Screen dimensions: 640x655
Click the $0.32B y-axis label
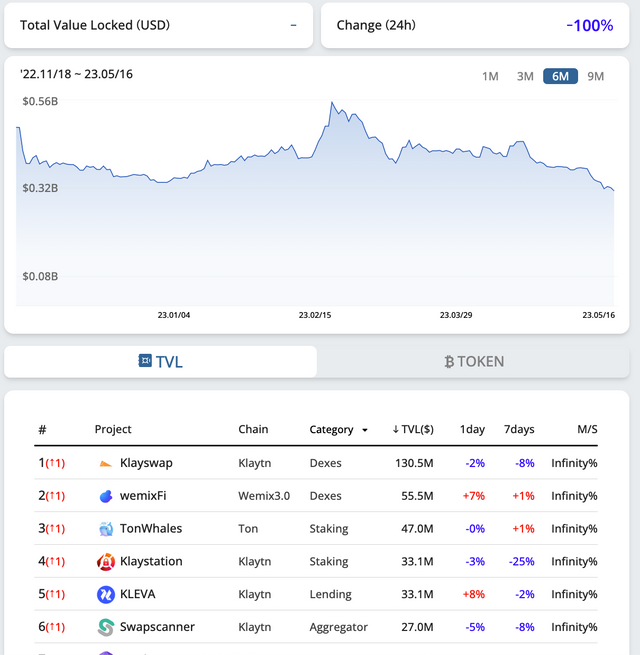[x=40, y=188]
